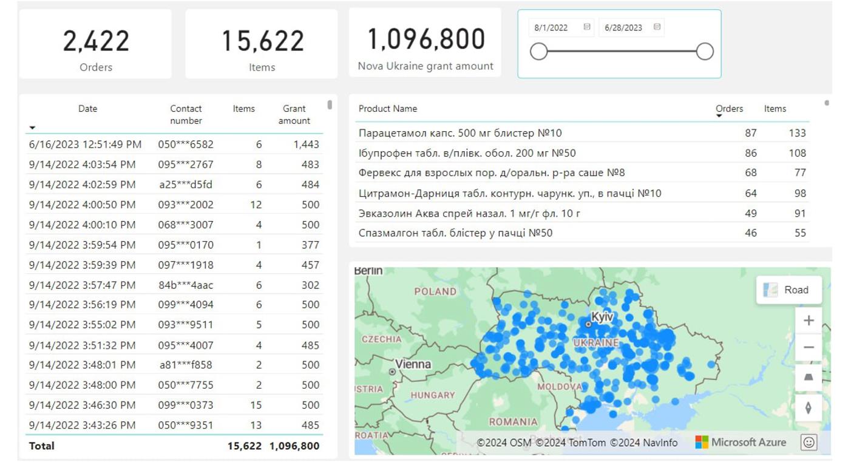Click the Total row label

[x=42, y=446]
